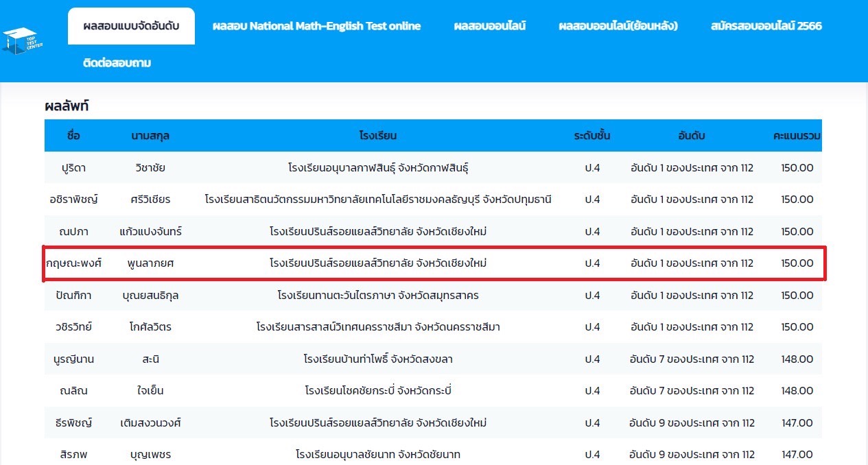Viewport: 868px width, 465px height.
Task: Click the ป.4 grade in ปูริดา's row
Action: (x=592, y=167)
